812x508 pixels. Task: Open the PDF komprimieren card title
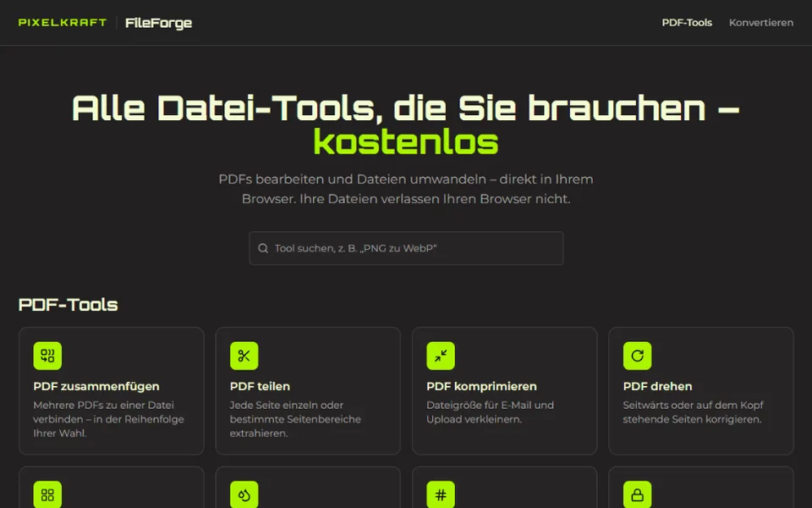481,386
